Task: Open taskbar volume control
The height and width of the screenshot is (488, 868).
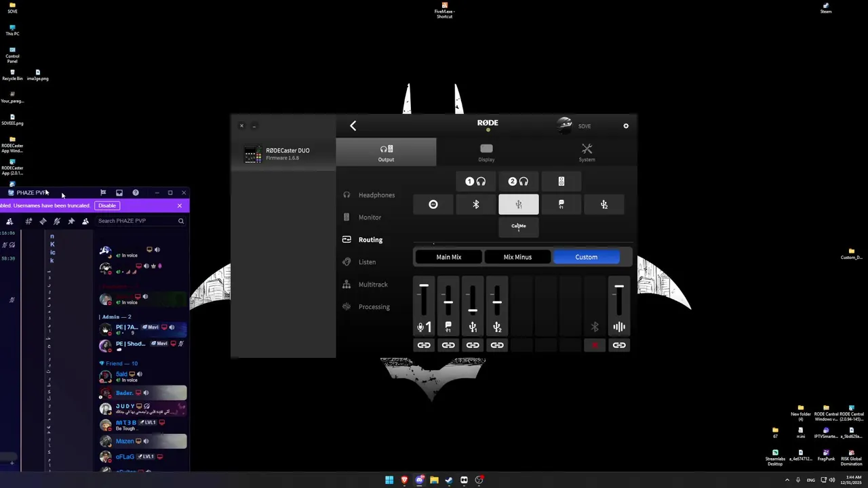Action: (x=832, y=480)
